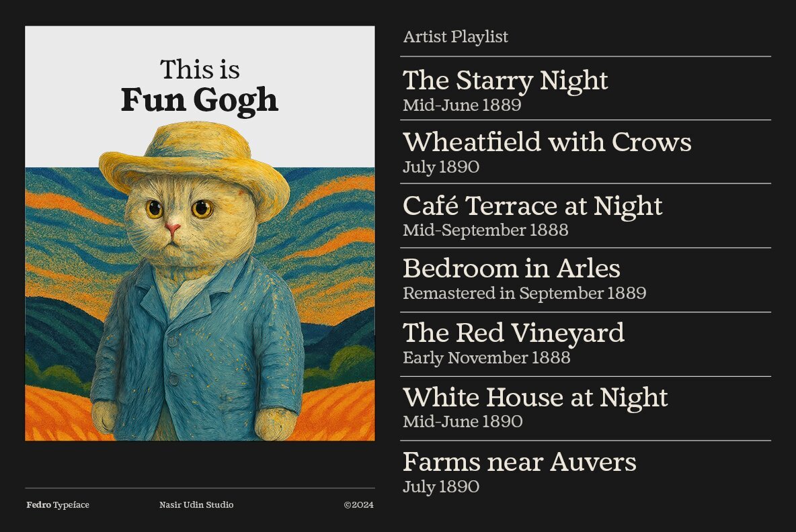796x532 pixels.
Task: Open the Fedro Typeface footer label
Action: point(58,505)
